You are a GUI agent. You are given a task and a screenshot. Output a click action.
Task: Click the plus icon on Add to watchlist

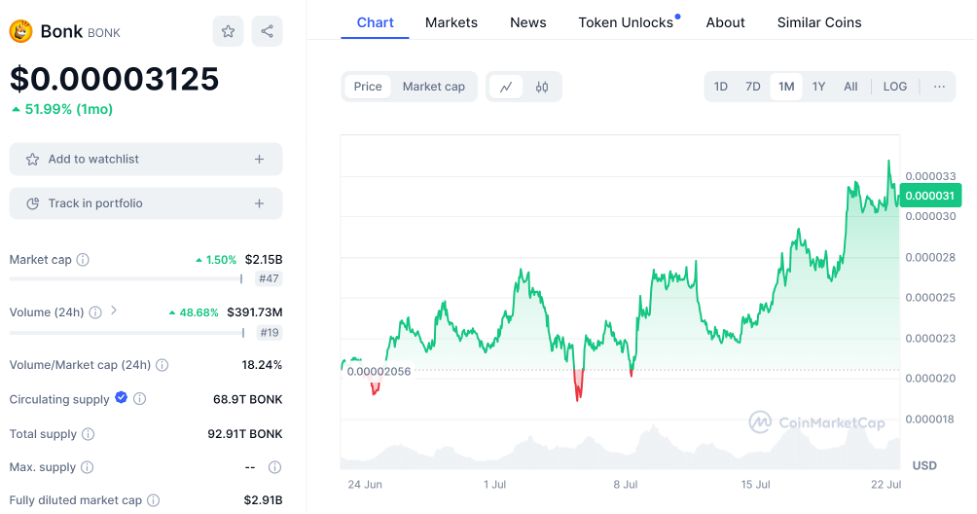click(x=259, y=159)
